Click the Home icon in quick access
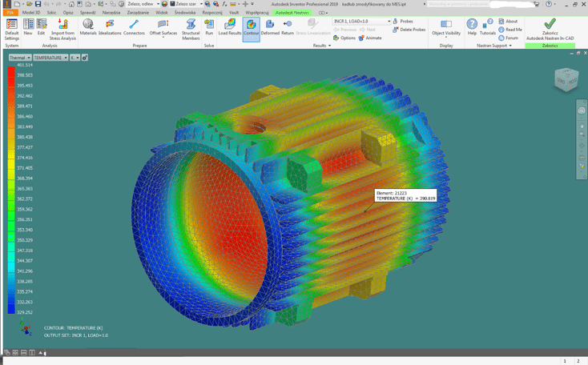Image resolution: width=588 pixels, height=365 pixels. [x=71, y=4]
